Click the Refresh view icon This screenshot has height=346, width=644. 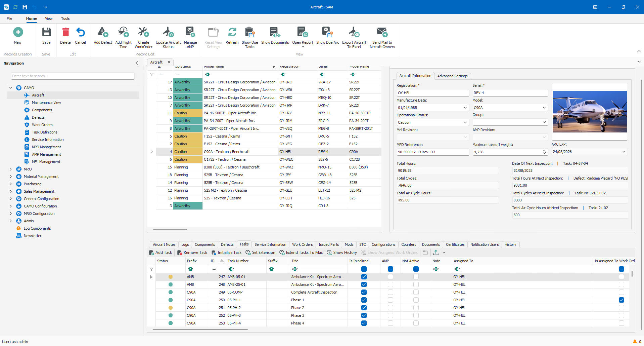click(232, 32)
